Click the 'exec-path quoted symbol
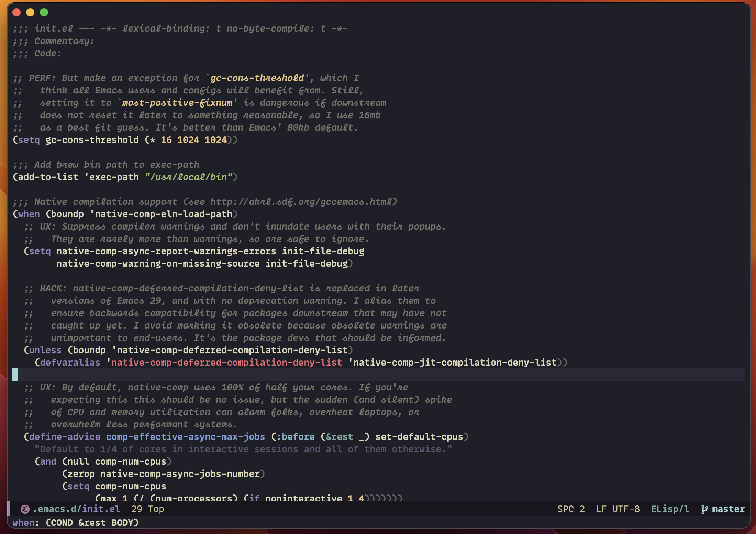Screen dimensions: 756x534 tap(111, 177)
